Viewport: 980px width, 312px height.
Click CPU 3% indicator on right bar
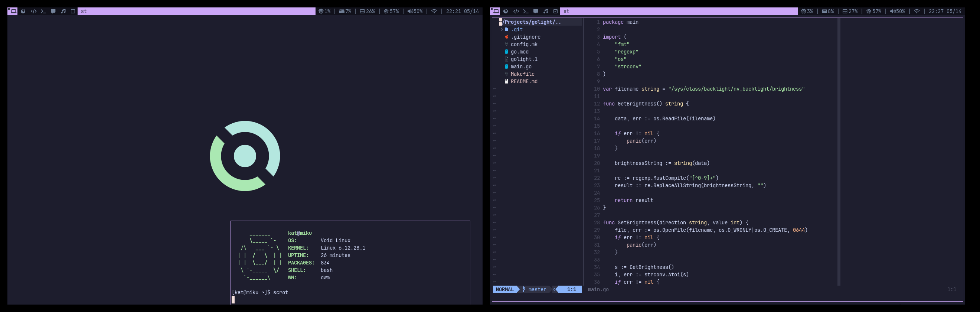[x=807, y=12]
